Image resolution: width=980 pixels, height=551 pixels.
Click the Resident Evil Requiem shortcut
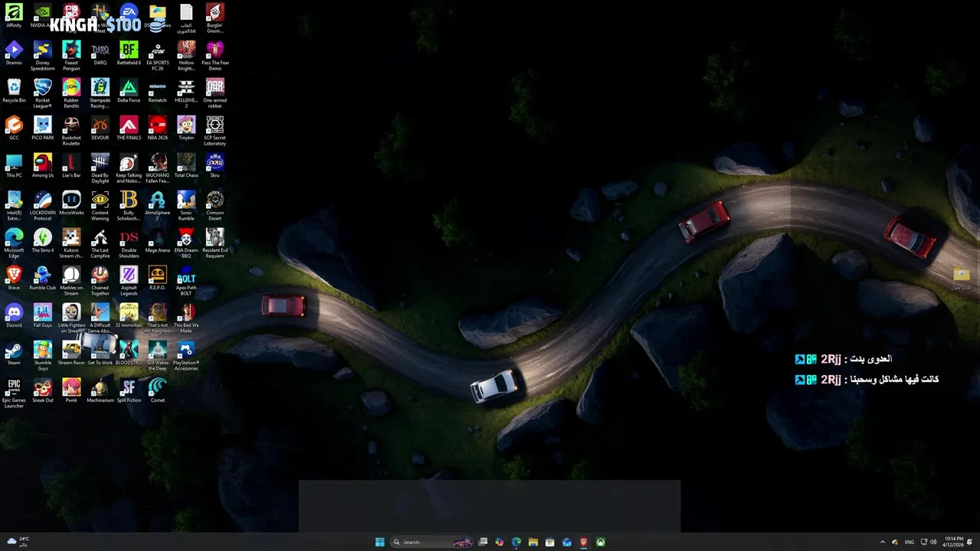pos(215,243)
